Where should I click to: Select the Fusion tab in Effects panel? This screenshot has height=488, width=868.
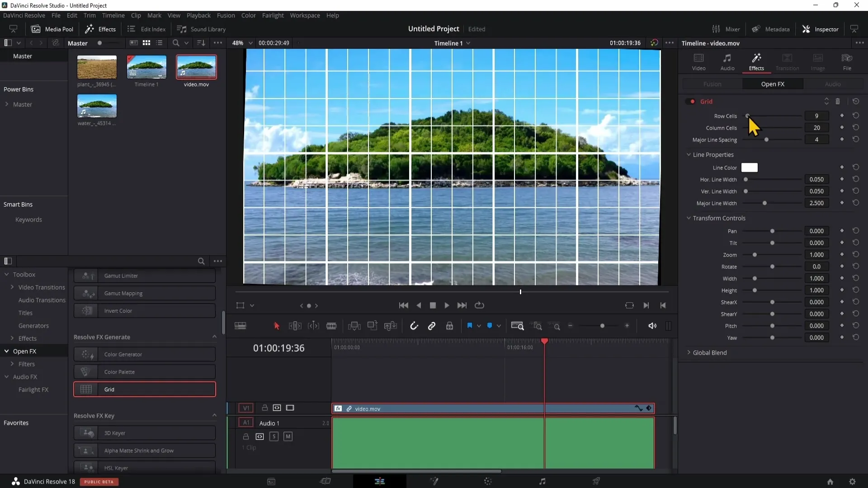coord(713,84)
